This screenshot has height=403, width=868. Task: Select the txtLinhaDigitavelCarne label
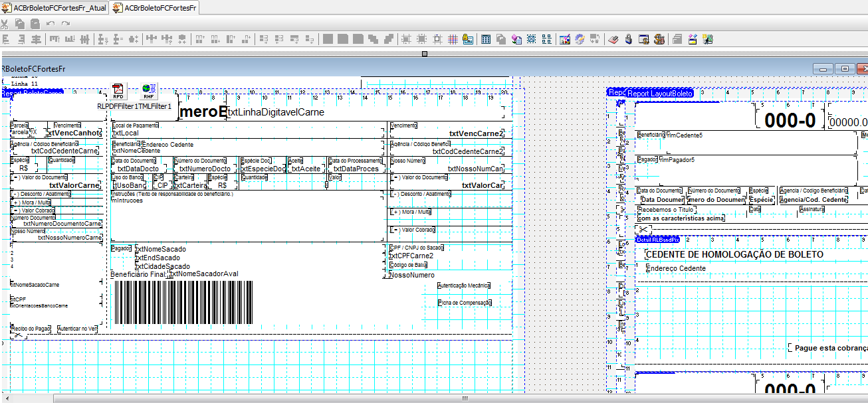pyautogui.click(x=276, y=112)
